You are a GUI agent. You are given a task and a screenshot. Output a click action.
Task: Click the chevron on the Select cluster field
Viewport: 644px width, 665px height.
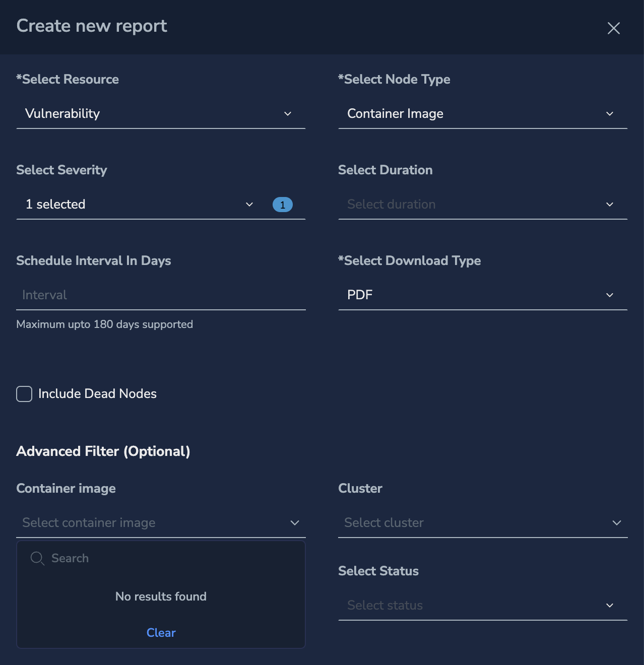coord(616,523)
